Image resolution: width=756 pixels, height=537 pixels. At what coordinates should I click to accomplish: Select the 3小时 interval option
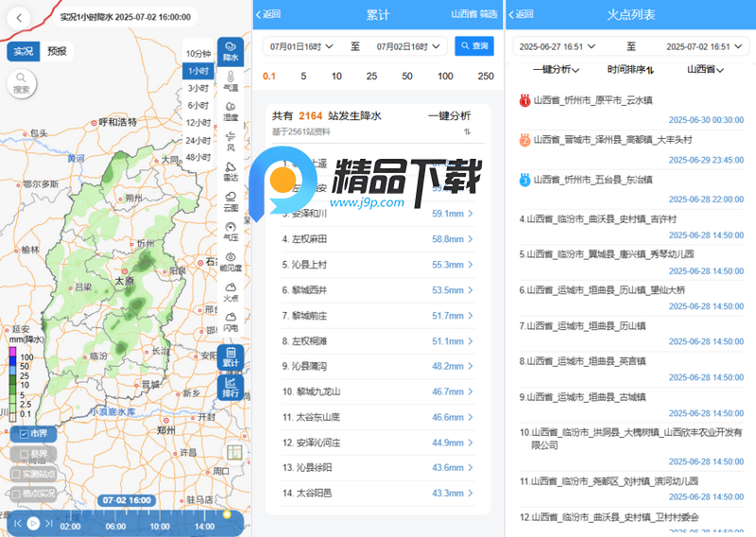tap(198, 88)
